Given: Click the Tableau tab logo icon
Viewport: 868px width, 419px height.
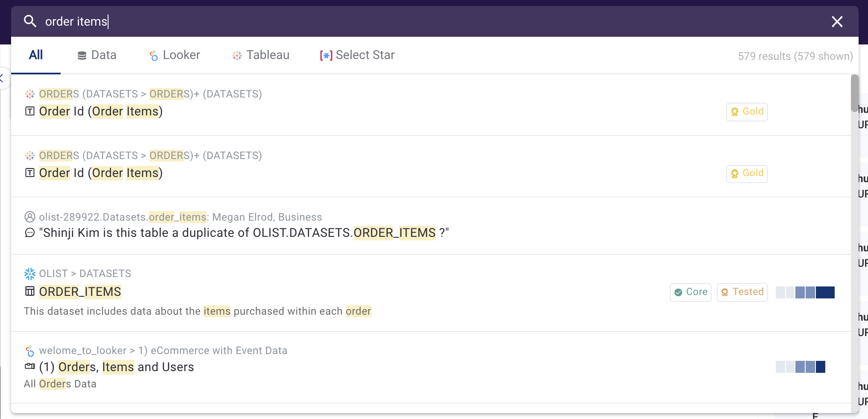Looking at the screenshot, I should 237,56.
